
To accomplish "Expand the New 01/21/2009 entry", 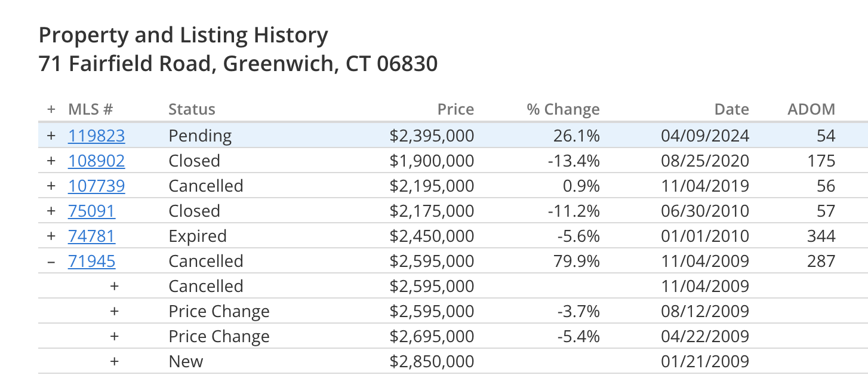I will click(x=115, y=361).
